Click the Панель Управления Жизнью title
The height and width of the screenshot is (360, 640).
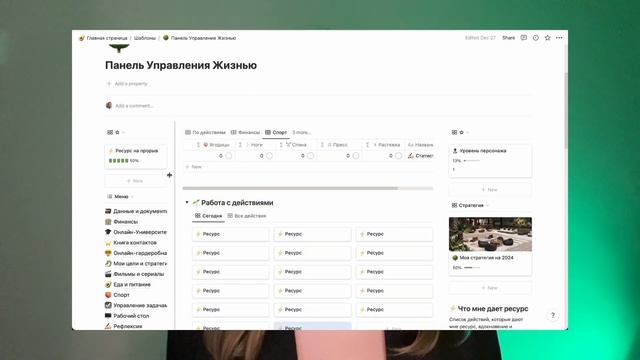tap(181, 65)
